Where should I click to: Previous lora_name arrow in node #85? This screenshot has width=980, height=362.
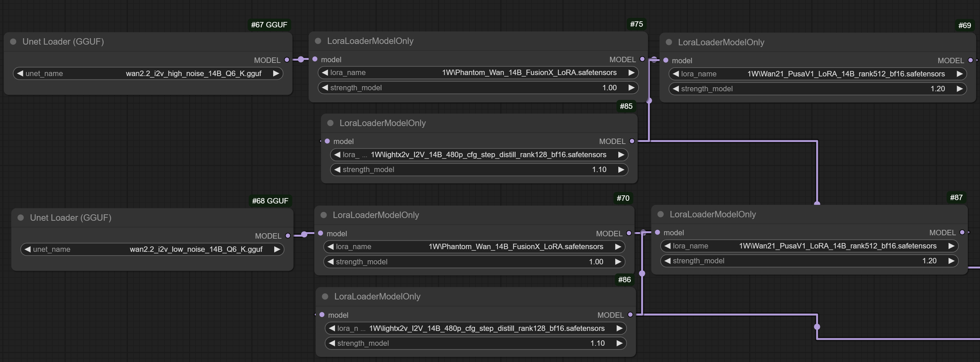coord(337,154)
